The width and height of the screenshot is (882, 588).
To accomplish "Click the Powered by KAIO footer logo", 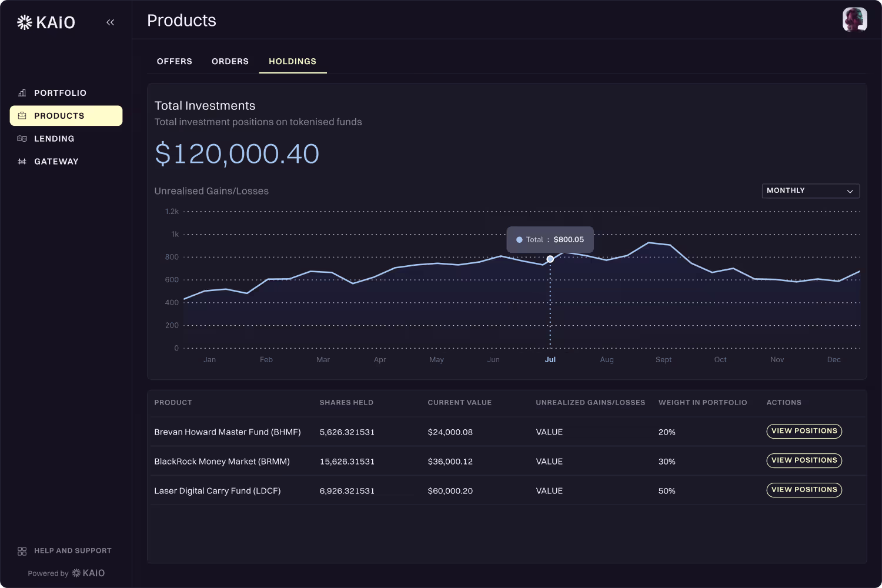I will pos(88,573).
